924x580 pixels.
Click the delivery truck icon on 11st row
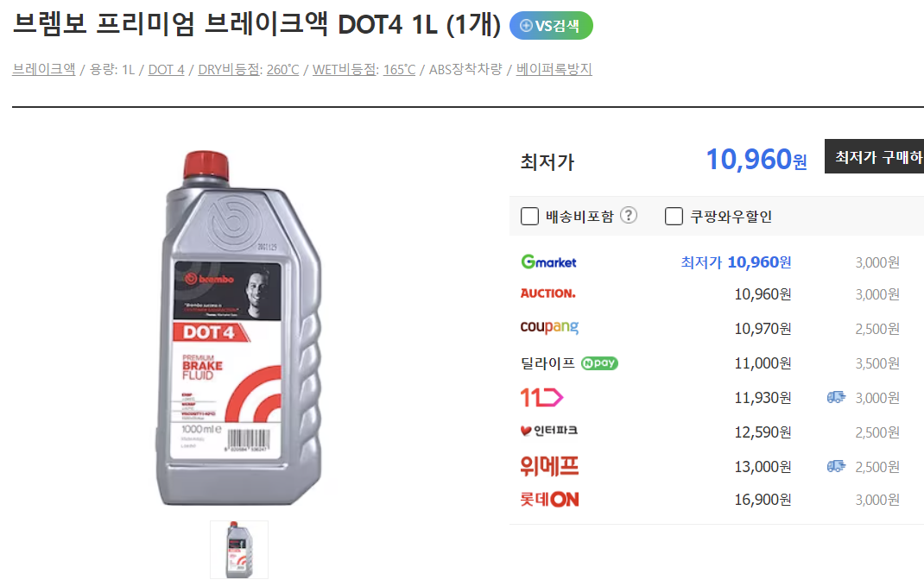pyautogui.click(x=836, y=398)
